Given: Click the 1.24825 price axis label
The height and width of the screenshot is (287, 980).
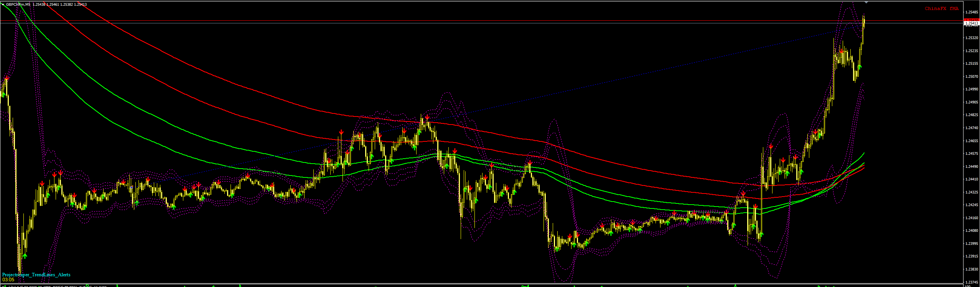Looking at the screenshot, I should 971,115.
